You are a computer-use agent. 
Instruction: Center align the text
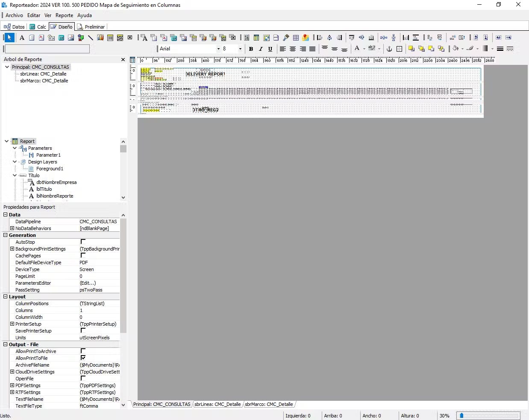[x=293, y=49]
